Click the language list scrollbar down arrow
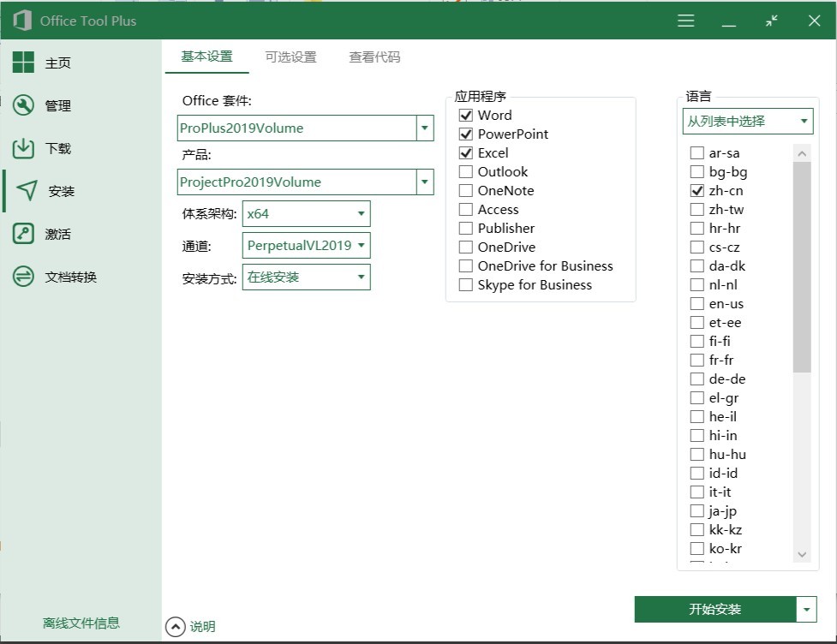 (802, 555)
